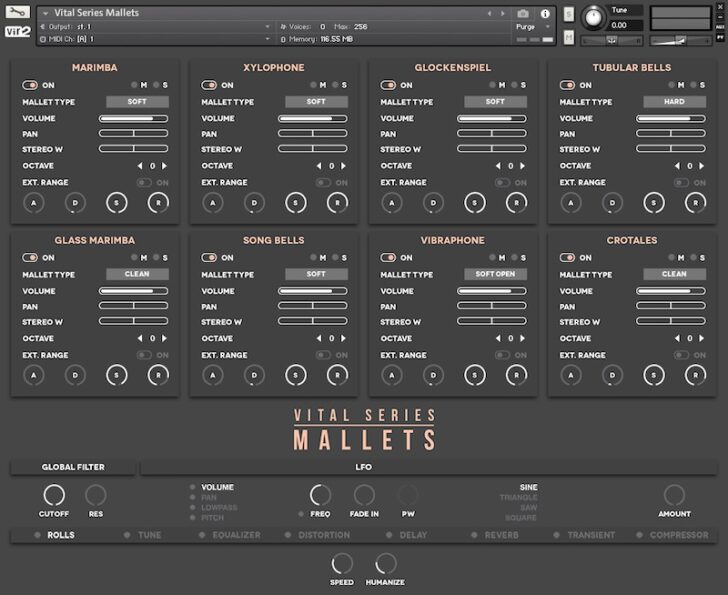728x595 pixels.
Task: Increase the Marimba octave with right arrow
Action: (x=164, y=166)
